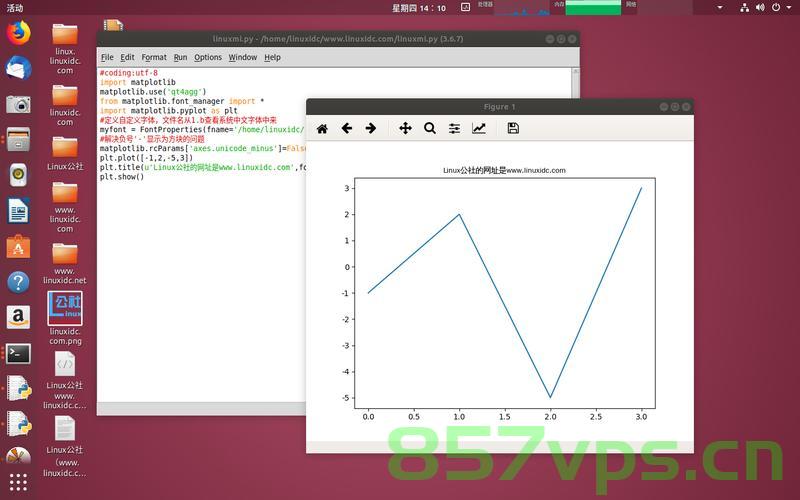Open volume icon in top bar
Image resolution: width=800 pixels, height=500 pixels.
coord(760,8)
